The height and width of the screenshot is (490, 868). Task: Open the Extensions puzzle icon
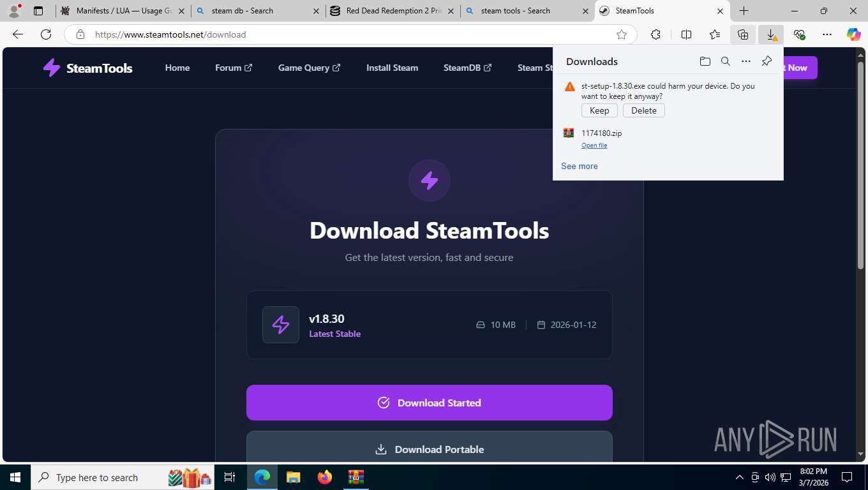coord(655,34)
